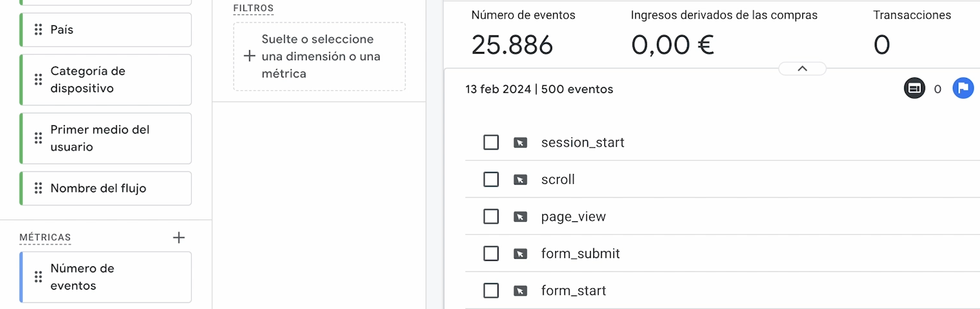Screen dimensions: 980x309
Task: Open the filter drop zone to select a dimension
Action: [x=320, y=57]
